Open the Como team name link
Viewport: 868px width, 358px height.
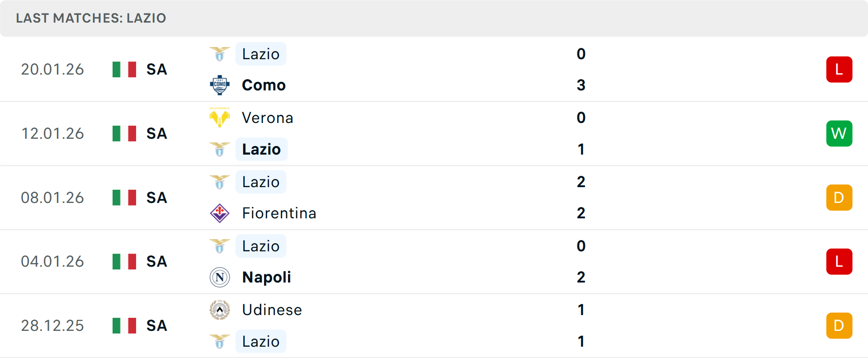click(264, 85)
